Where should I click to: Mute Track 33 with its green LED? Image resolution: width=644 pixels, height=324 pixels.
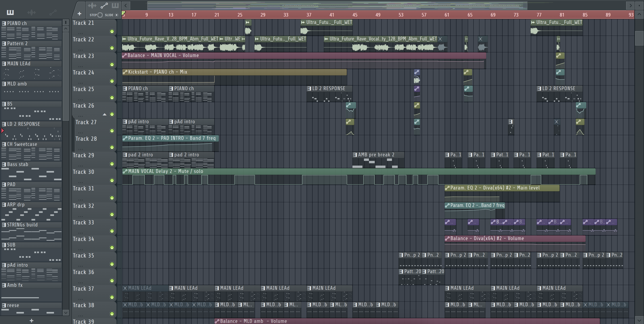[x=112, y=231]
